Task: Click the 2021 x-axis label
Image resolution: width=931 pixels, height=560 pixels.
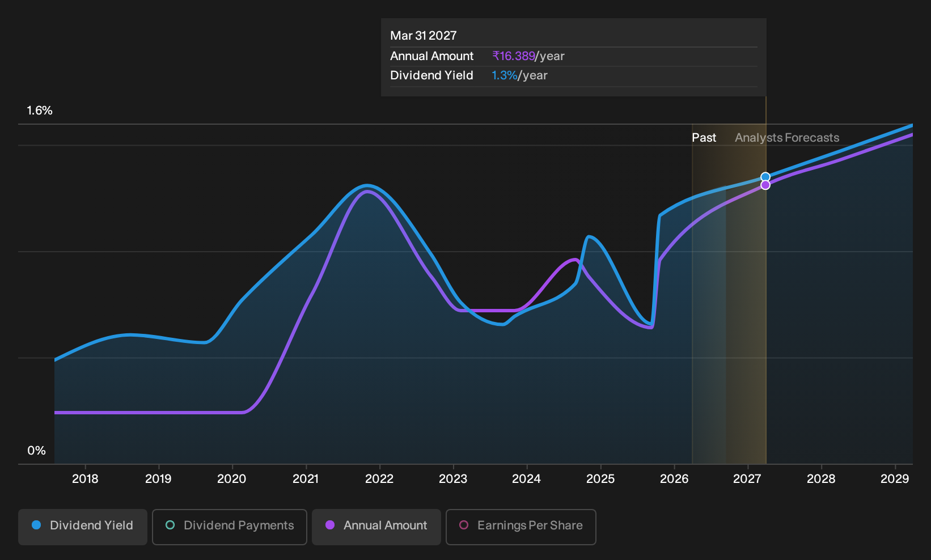Action: click(x=306, y=479)
